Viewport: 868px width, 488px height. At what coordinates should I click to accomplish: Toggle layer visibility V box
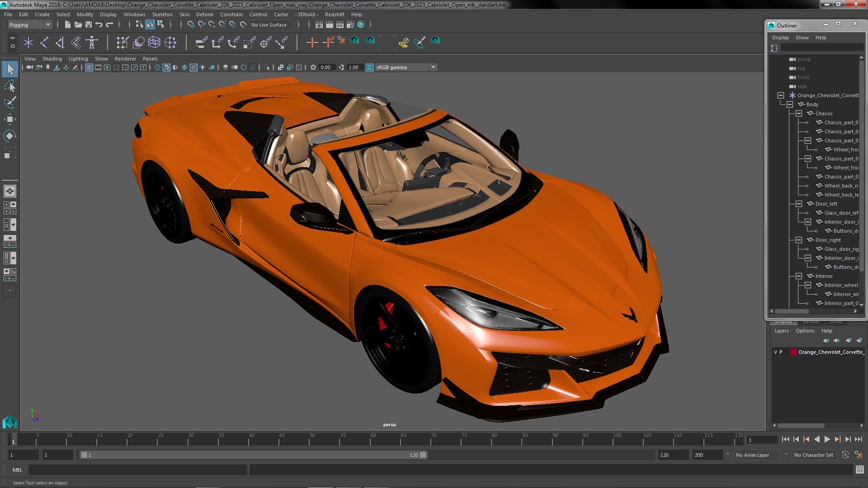pyautogui.click(x=775, y=352)
